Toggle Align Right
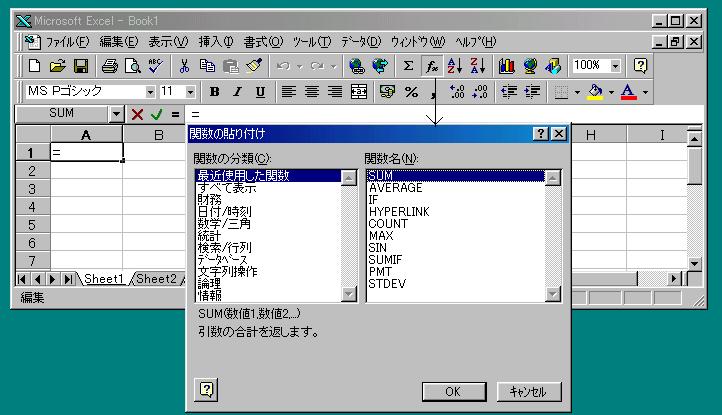The image size is (722, 415). tap(335, 92)
